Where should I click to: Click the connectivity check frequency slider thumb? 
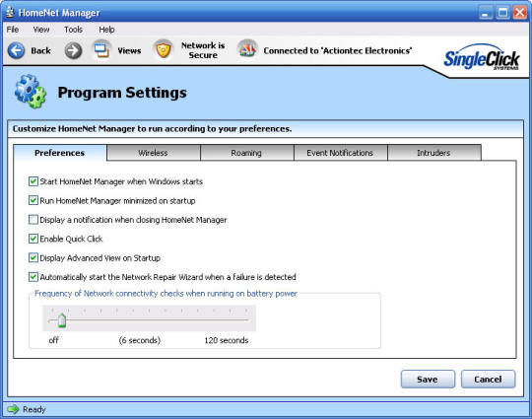pos(62,320)
